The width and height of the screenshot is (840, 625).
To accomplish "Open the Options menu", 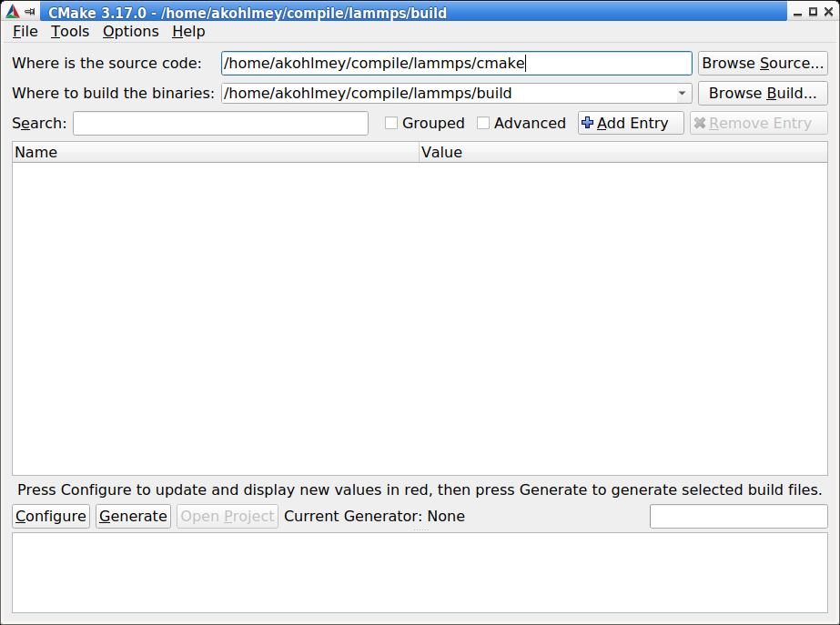I will coord(130,31).
